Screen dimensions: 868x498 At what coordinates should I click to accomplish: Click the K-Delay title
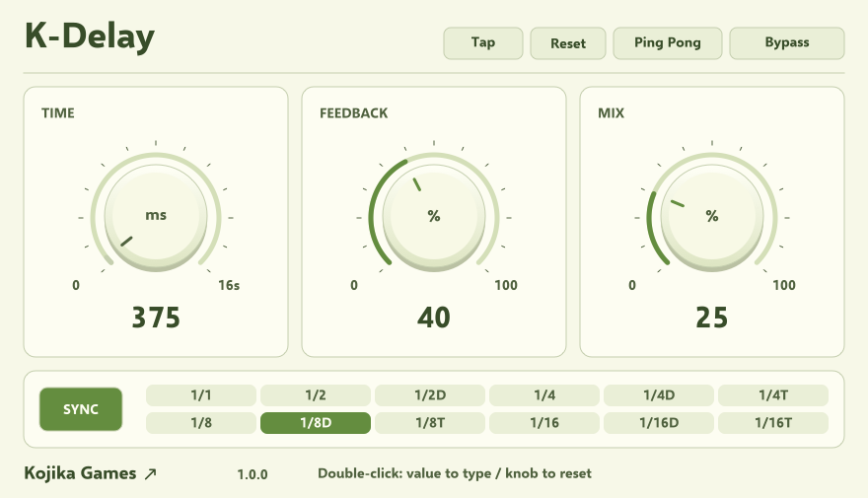[x=90, y=36]
